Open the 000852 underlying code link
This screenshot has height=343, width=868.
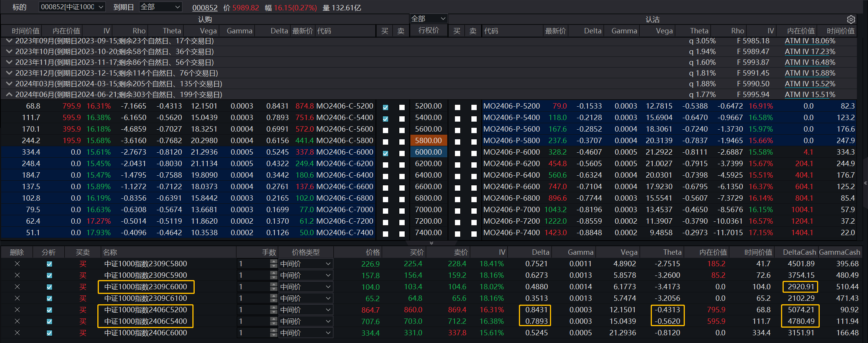(205, 8)
